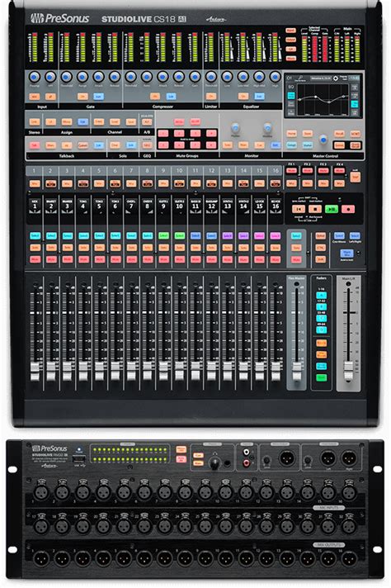Select fader bank C (33-48)
The width and height of the screenshot is (391, 588).
321,319
